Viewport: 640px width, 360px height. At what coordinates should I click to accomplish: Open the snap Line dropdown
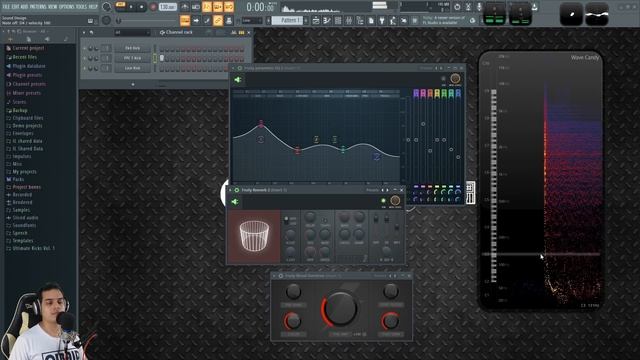252,20
